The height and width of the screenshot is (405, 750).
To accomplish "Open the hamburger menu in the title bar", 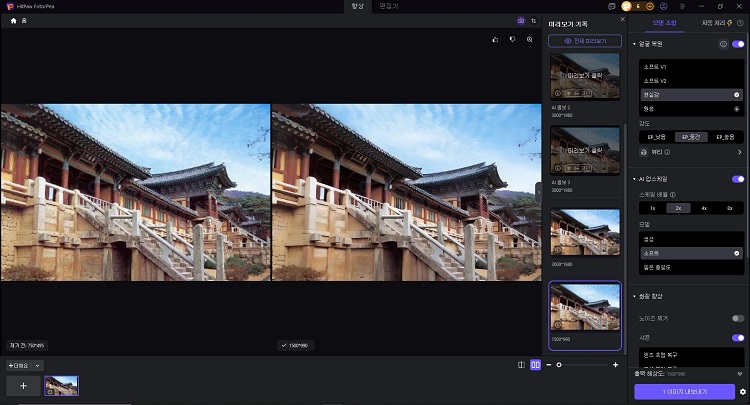I will 683,6.
